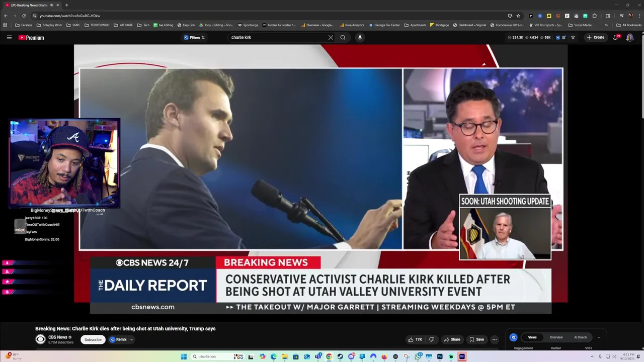This screenshot has width=644, height=362.
Task: Share the video
Action: tap(452, 339)
